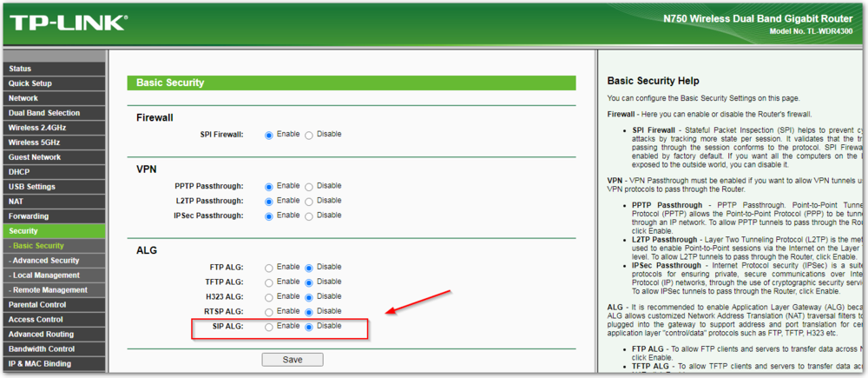Select Parental Control in sidebar
The image size is (868, 378).
(x=37, y=305)
